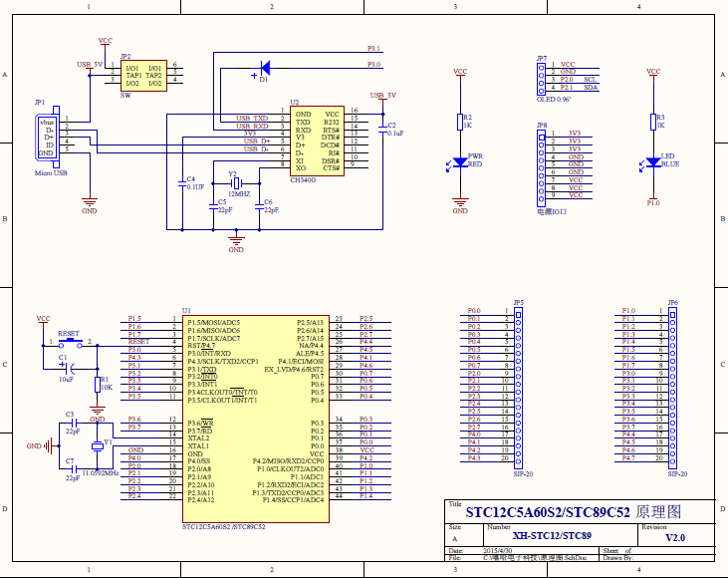Click the OLED 0.96' caption text

[554, 100]
